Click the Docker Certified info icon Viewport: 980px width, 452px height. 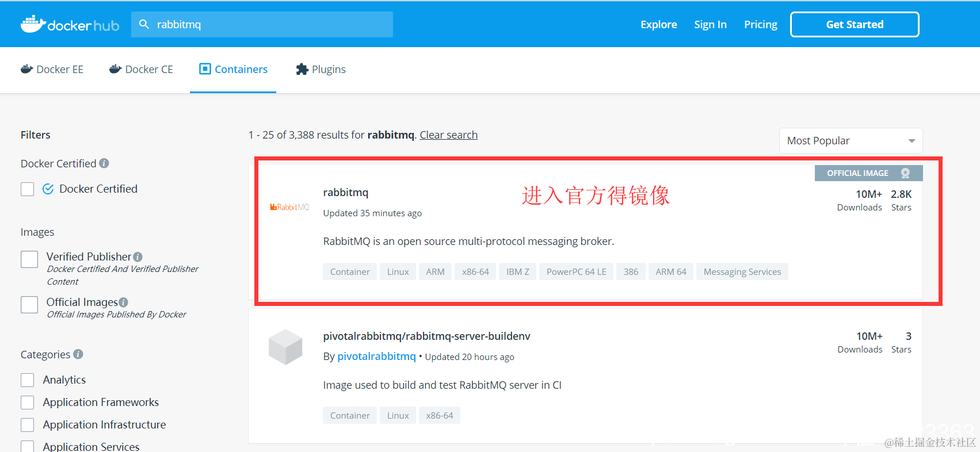pyautogui.click(x=104, y=163)
